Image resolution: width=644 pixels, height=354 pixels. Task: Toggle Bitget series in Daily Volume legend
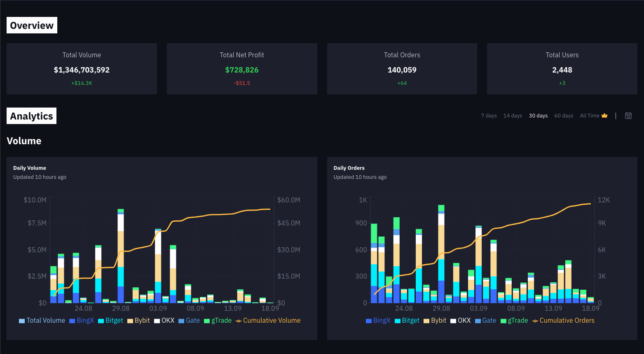[x=110, y=321]
